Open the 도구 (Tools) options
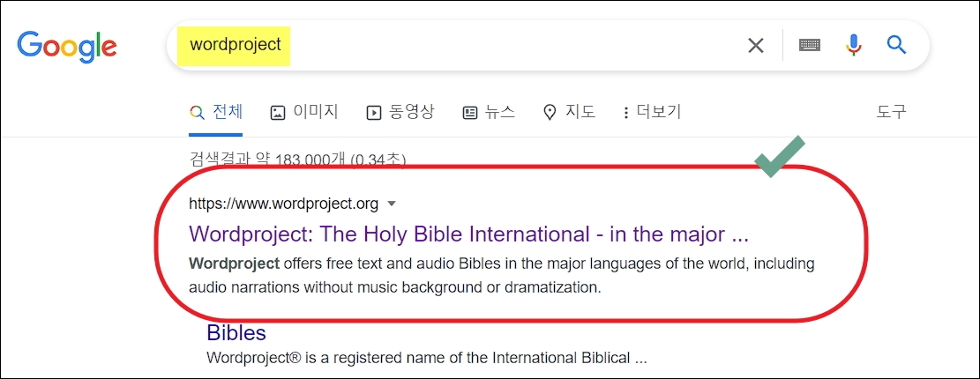The width and height of the screenshot is (980, 379). point(891,113)
